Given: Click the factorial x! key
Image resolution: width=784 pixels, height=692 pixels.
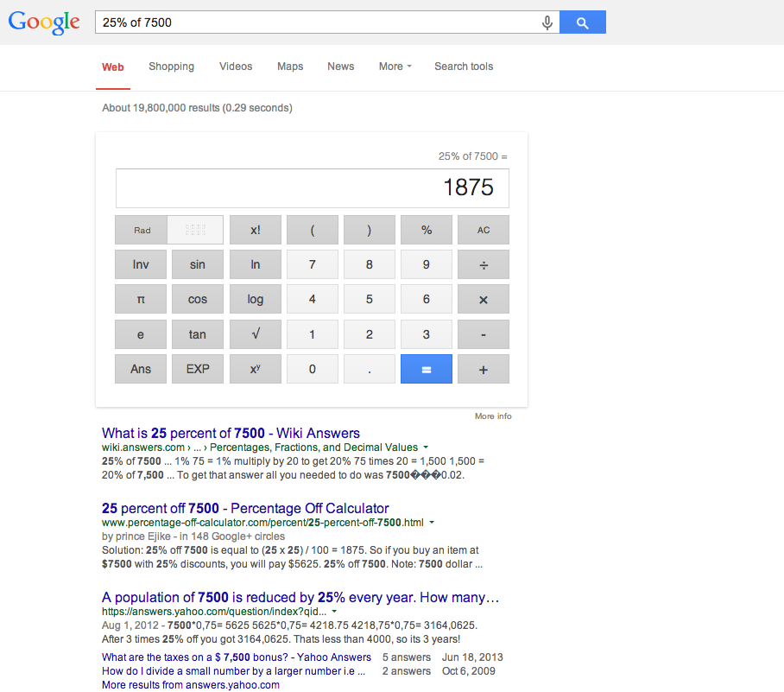Looking at the screenshot, I should [x=256, y=230].
